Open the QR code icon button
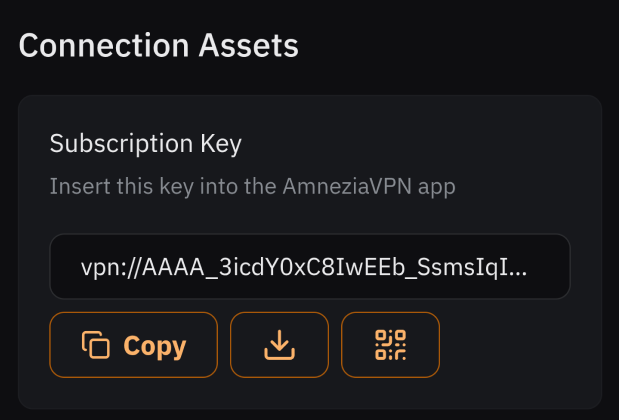 (x=390, y=345)
